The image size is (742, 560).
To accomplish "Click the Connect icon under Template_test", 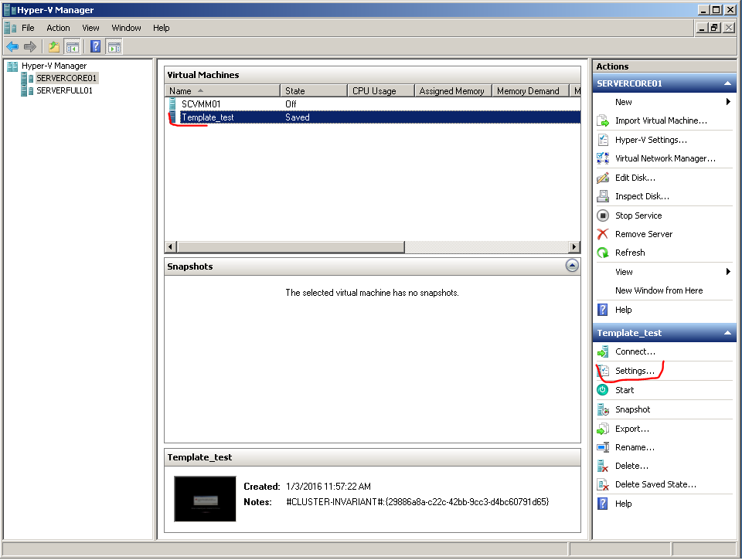I will (x=603, y=352).
